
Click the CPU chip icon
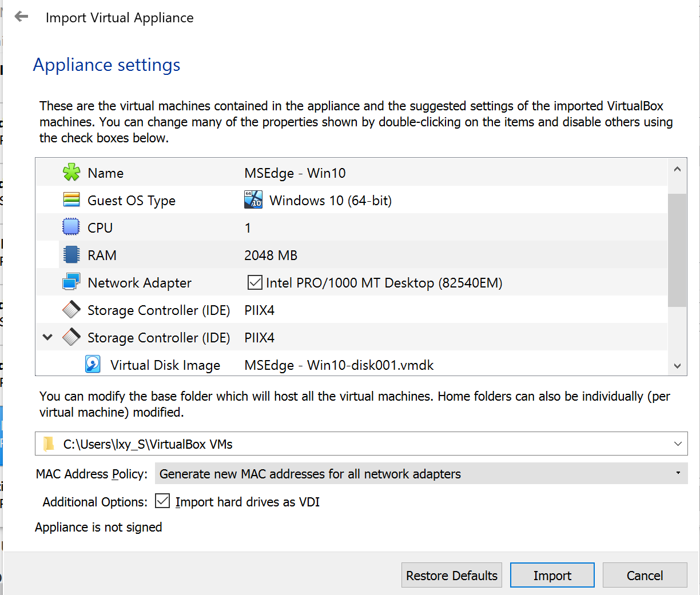click(71, 227)
